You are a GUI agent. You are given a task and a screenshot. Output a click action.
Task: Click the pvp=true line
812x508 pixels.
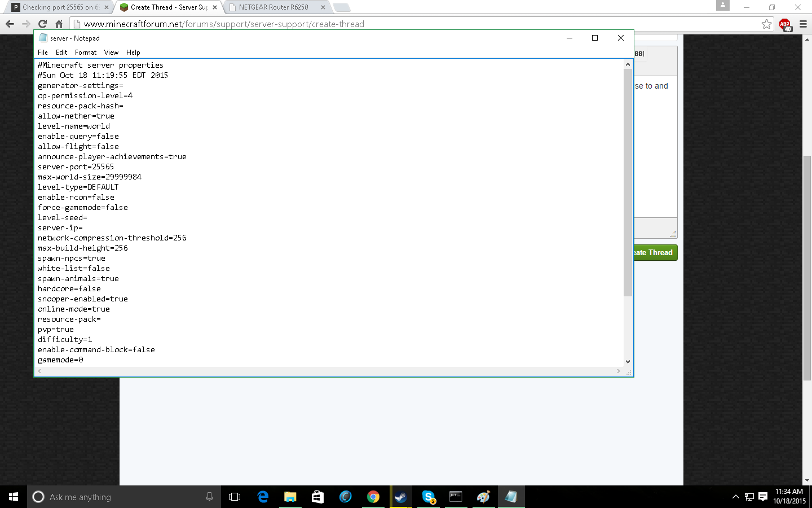56,329
